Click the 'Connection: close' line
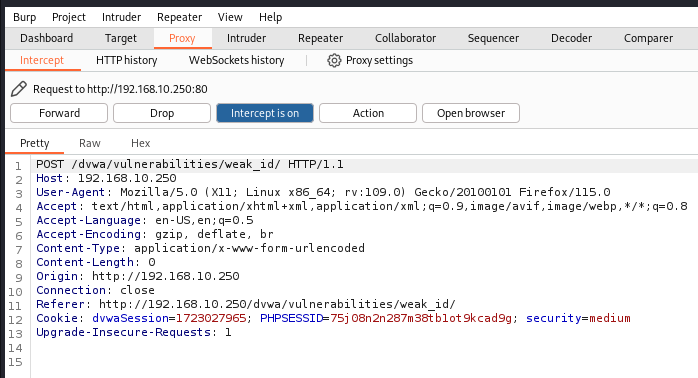The width and height of the screenshot is (698, 378). (x=95, y=290)
